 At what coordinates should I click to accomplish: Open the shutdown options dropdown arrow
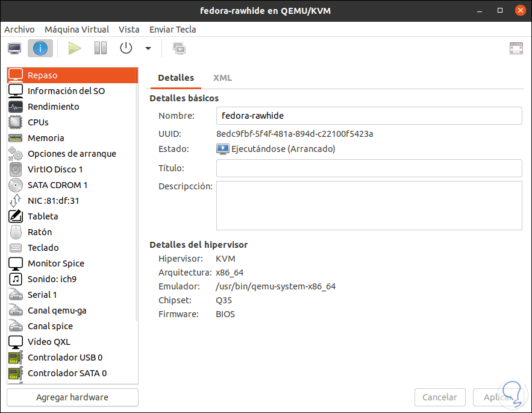148,48
